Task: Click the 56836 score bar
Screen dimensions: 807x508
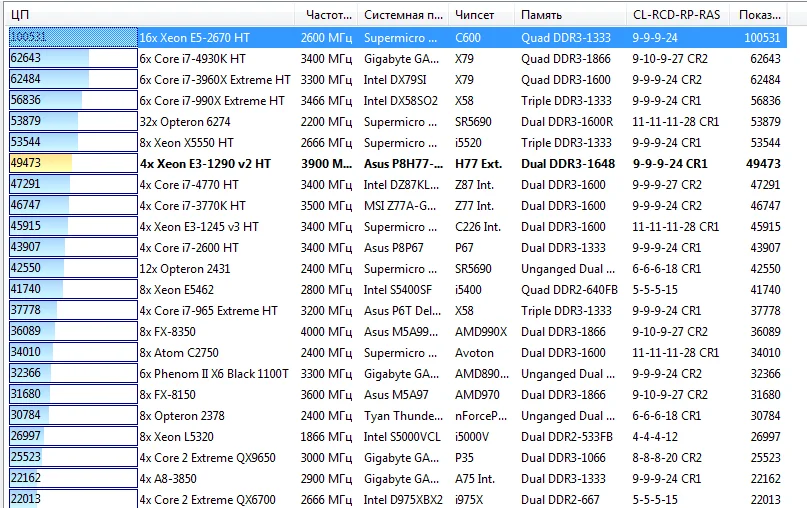Action: pos(73,100)
